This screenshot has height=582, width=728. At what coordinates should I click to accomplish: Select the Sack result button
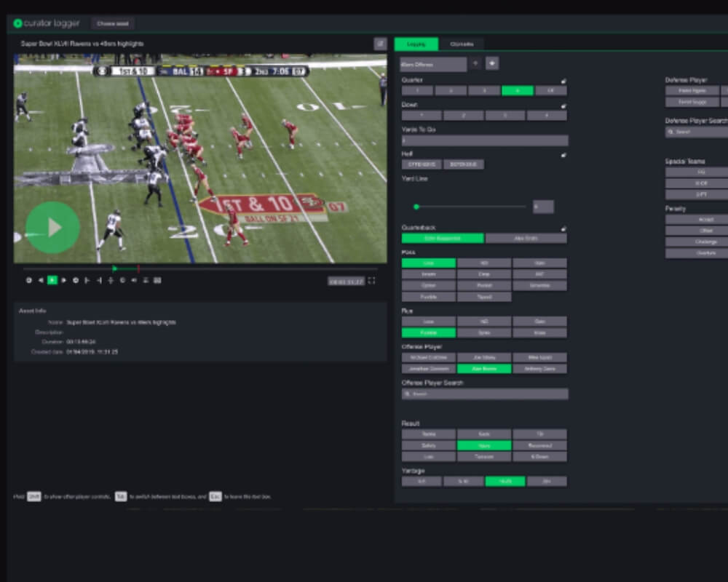point(484,434)
